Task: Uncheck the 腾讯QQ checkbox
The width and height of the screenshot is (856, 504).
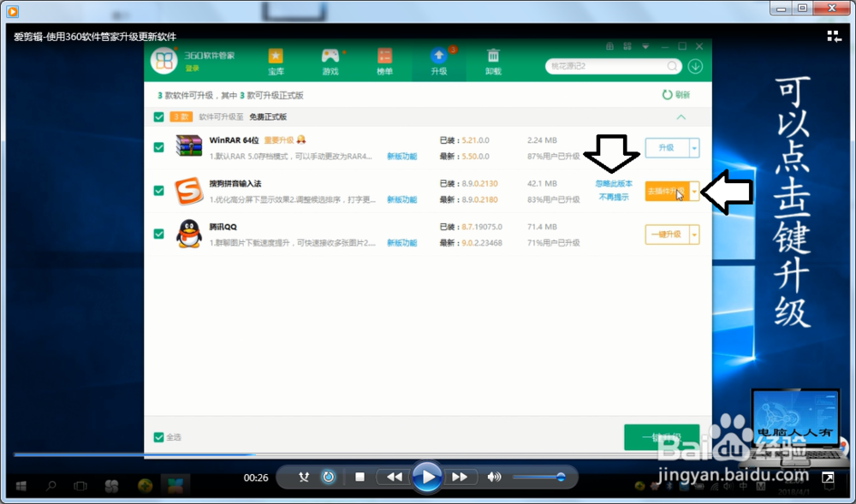Action: tap(159, 234)
